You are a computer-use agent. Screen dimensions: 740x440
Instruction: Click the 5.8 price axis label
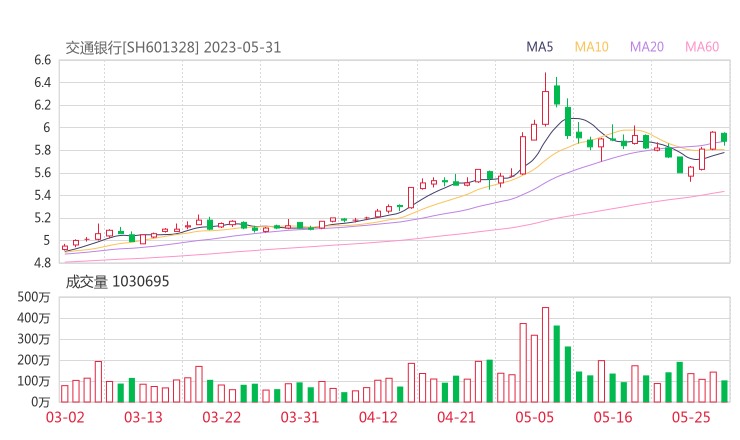pyautogui.click(x=42, y=150)
